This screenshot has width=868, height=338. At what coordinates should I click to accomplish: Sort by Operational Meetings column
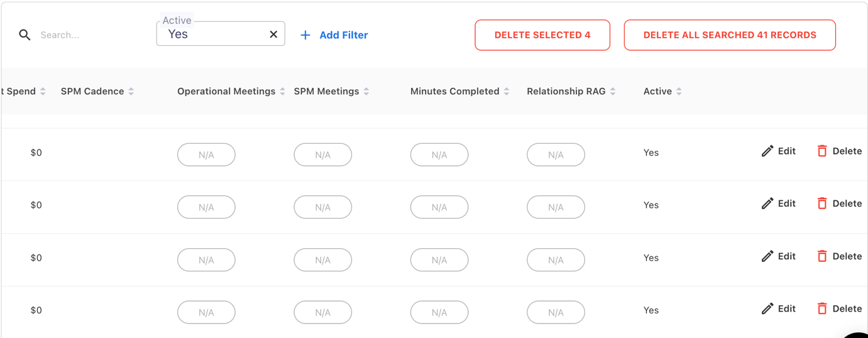click(x=282, y=92)
